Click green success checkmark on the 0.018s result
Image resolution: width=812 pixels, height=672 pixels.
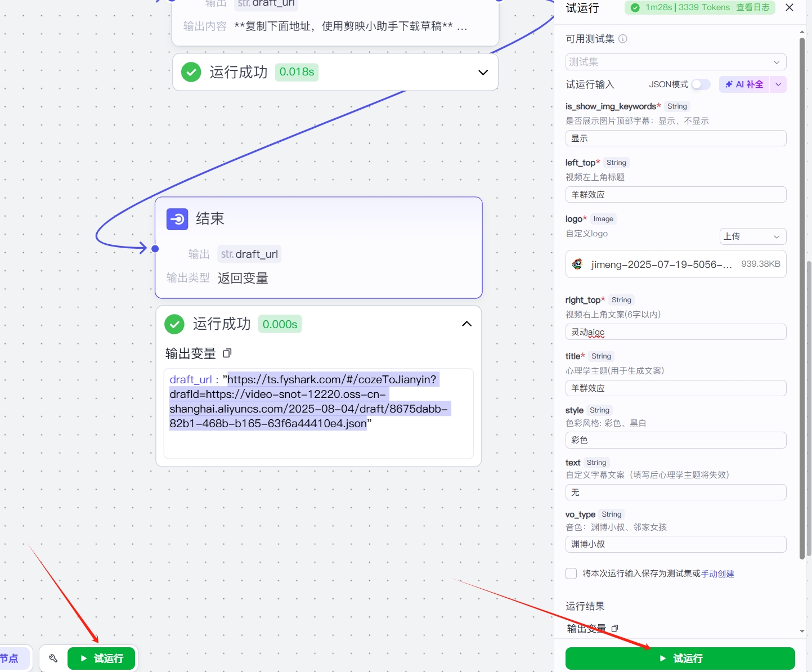tap(191, 72)
